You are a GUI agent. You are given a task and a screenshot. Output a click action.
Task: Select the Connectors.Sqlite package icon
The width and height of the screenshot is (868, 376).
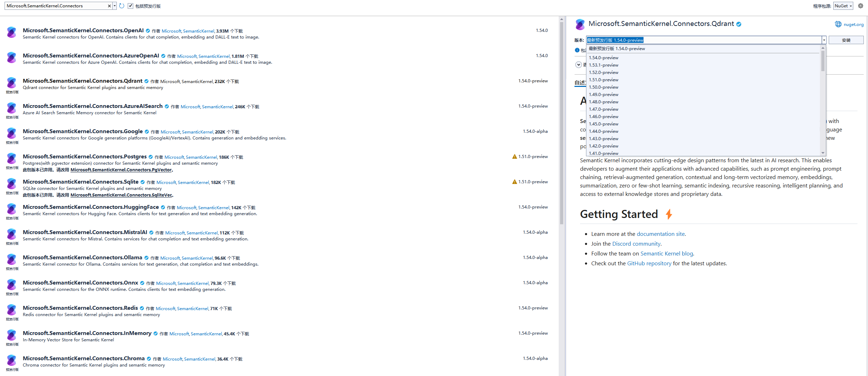point(12,184)
